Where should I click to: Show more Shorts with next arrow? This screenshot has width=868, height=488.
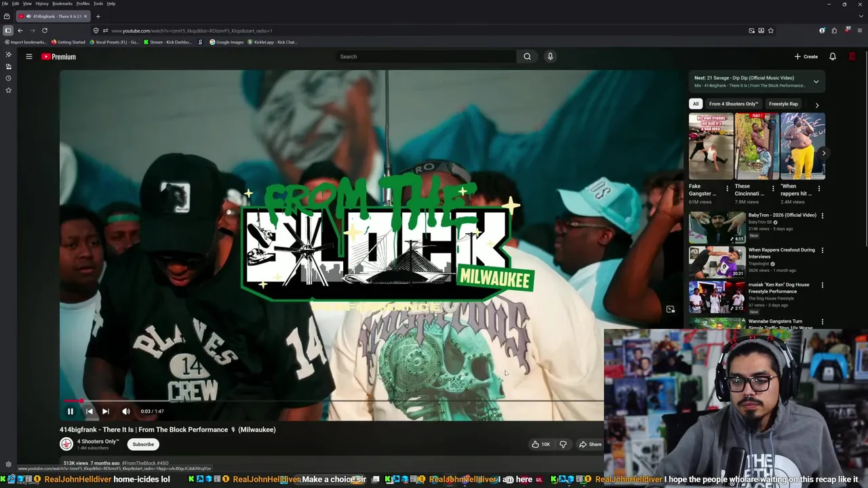point(824,153)
